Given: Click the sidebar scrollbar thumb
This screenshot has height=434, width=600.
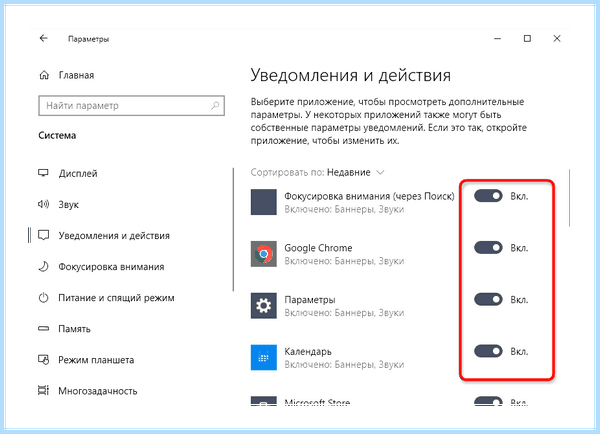Looking at the screenshot, I should click(233, 230).
